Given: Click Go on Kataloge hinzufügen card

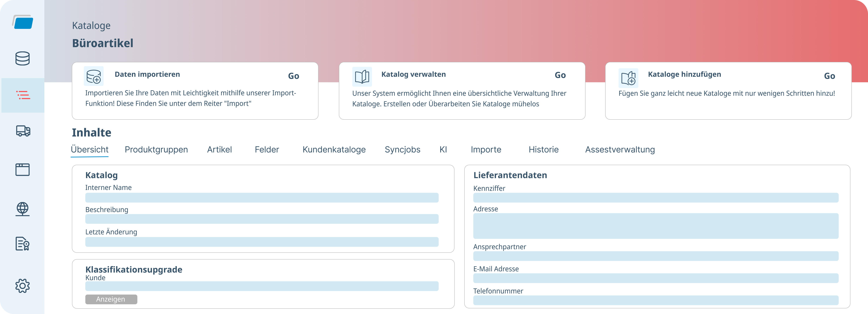Looking at the screenshot, I should point(829,76).
